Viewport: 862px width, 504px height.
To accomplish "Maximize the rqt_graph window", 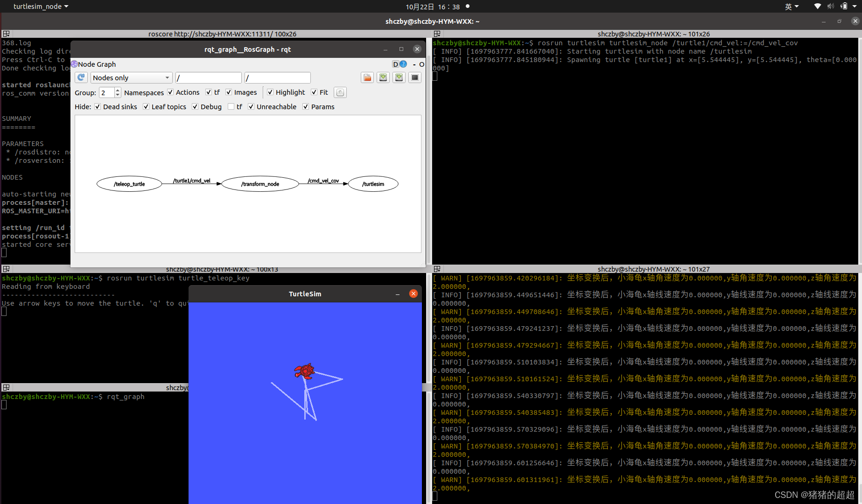I will tap(401, 49).
